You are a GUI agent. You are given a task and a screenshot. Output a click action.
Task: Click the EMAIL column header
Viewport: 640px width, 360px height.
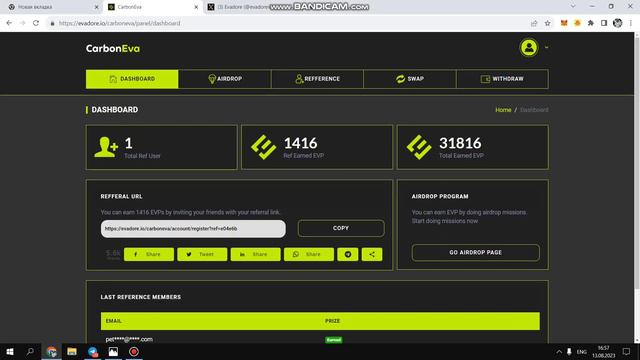(113, 321)
